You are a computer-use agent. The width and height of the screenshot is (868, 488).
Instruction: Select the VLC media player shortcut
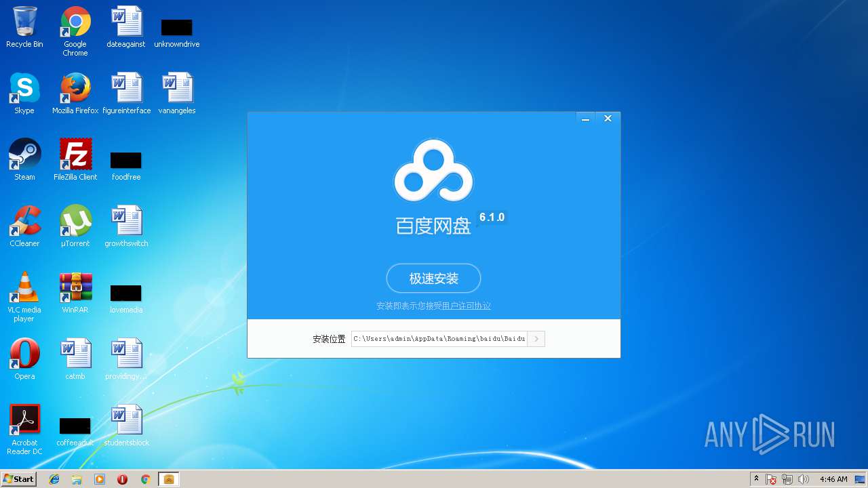pos(24,297)
